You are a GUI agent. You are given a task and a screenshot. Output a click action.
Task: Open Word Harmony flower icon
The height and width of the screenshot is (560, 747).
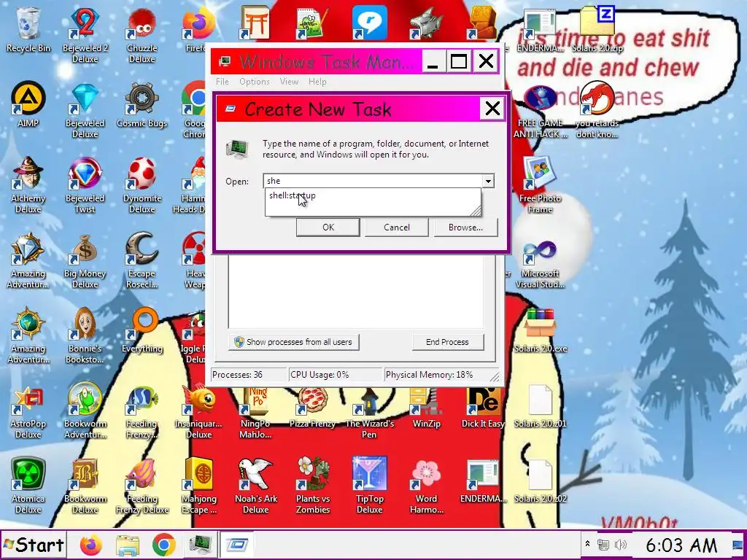tap(426, 486)
